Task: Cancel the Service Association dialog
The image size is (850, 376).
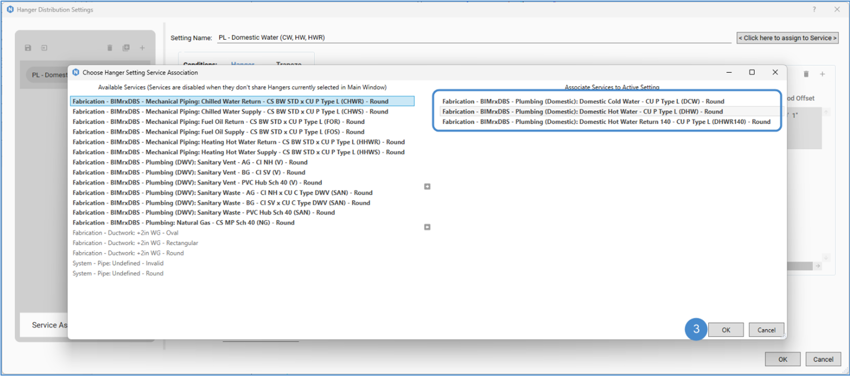Action: pos(767,329)
